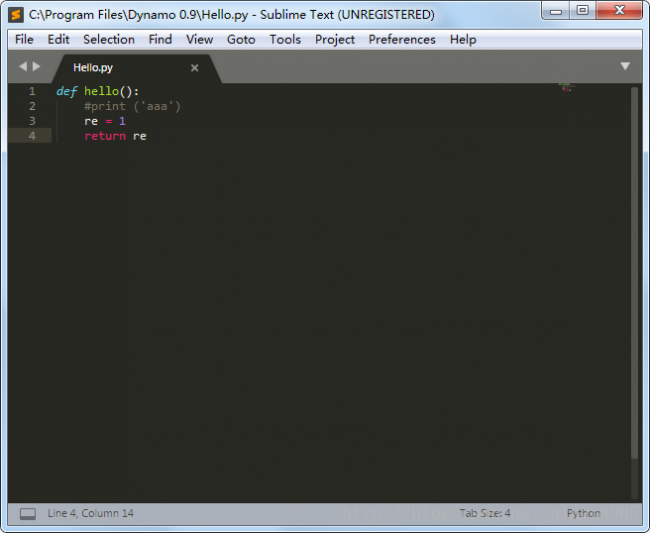Open the tab list dropdown arrow
650x533 pixels.
tap(625, 66)
